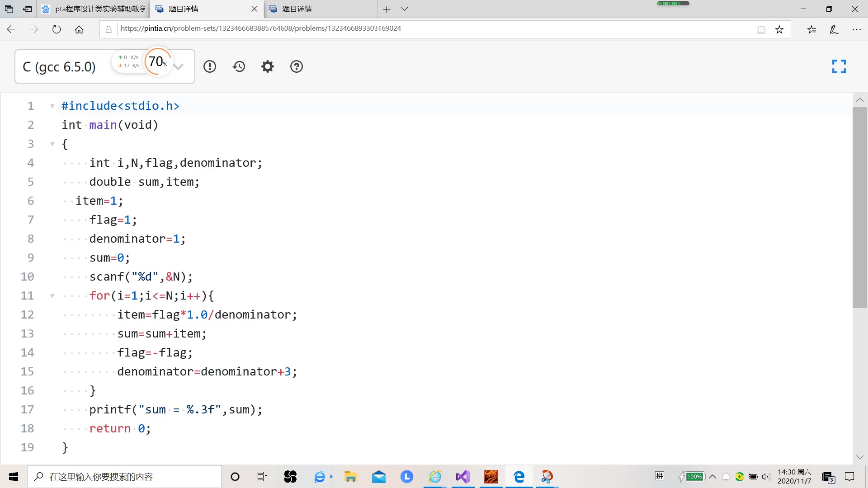
Task: Click the pintia.cn address bar URL
Action: 260,28
